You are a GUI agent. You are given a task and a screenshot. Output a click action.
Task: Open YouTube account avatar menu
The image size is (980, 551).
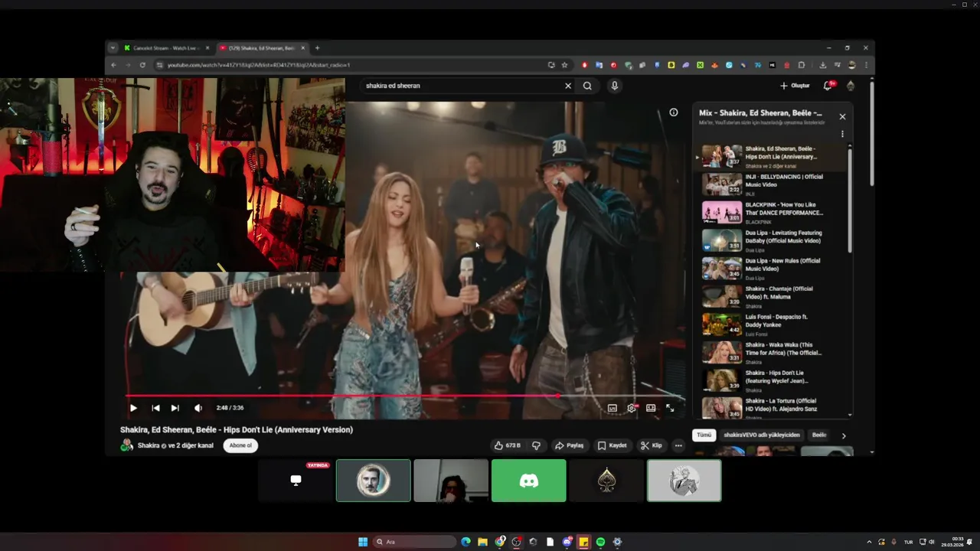click(x=851, y=86)
